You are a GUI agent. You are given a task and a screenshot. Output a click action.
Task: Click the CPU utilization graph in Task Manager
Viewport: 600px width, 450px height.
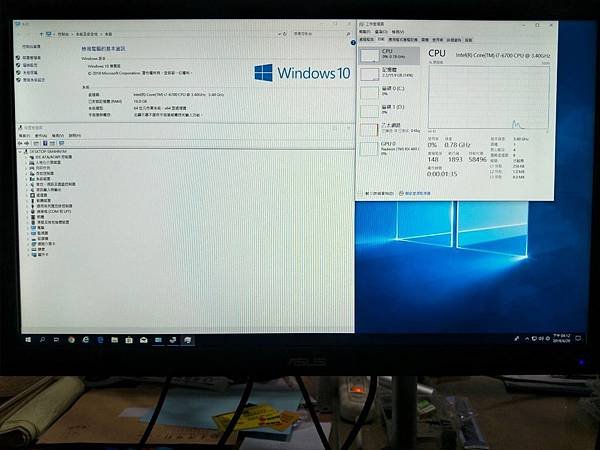tap(489, 97)
